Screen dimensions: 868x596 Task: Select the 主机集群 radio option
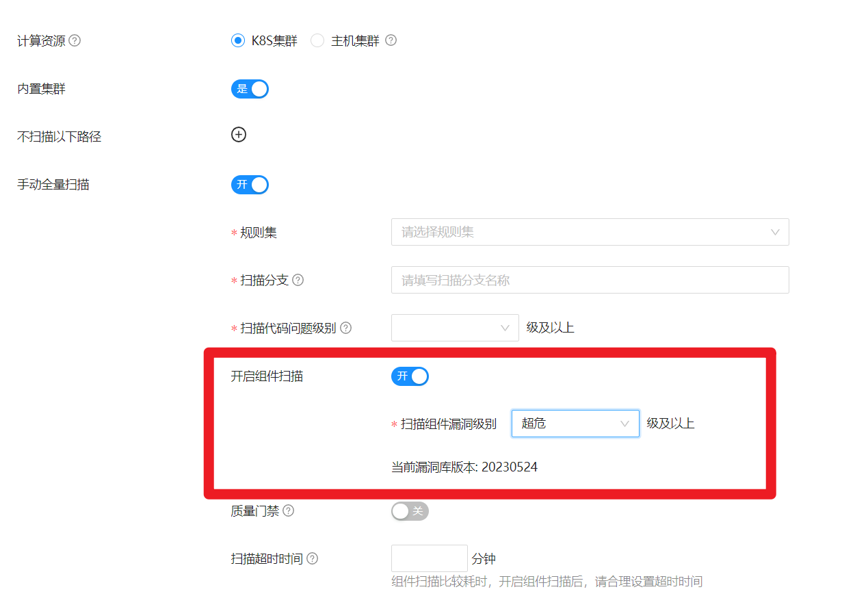click(317, 40)
